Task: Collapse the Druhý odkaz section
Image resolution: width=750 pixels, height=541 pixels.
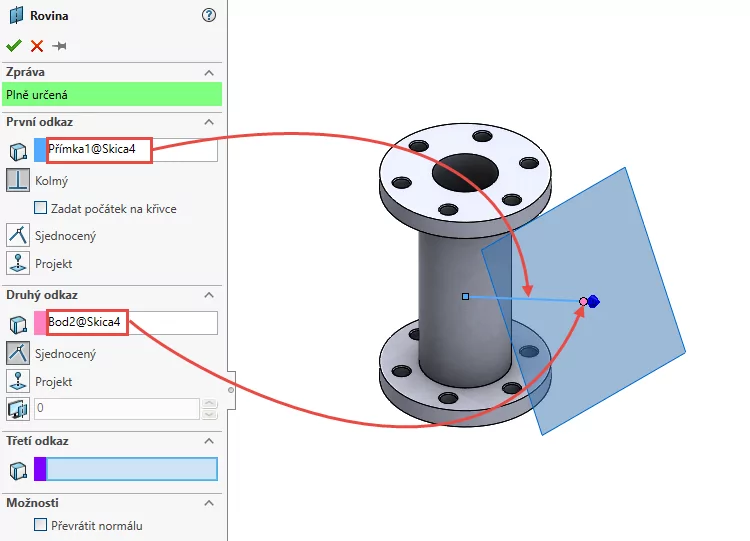Action: tap(209, 295)
